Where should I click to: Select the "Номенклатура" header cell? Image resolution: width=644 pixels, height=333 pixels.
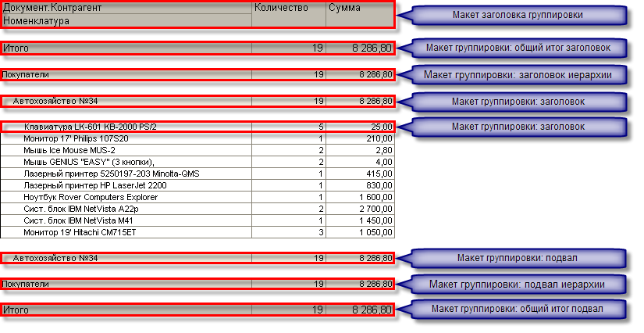point(35,21)
